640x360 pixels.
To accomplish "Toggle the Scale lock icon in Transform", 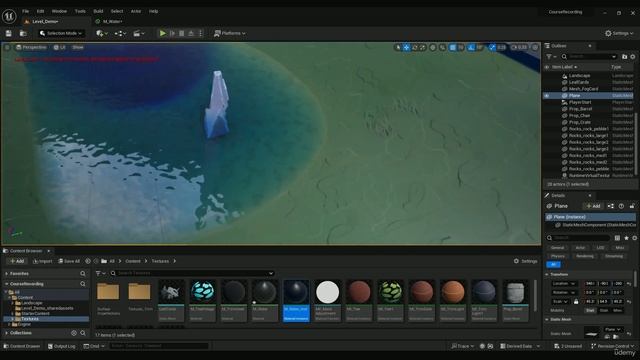I will (x=576, y=302).
